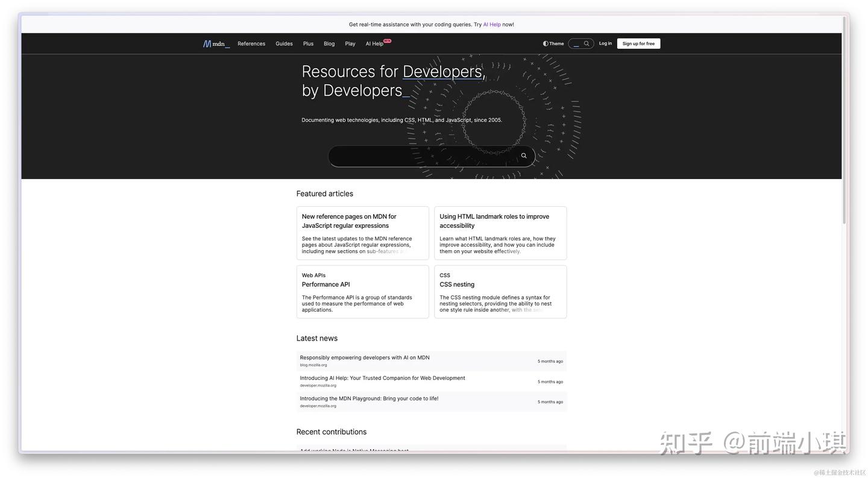The width and height of the screenshot is (868, 478).
Task: Submit the hero search with the magnifier icon
Action: (524, 156)
